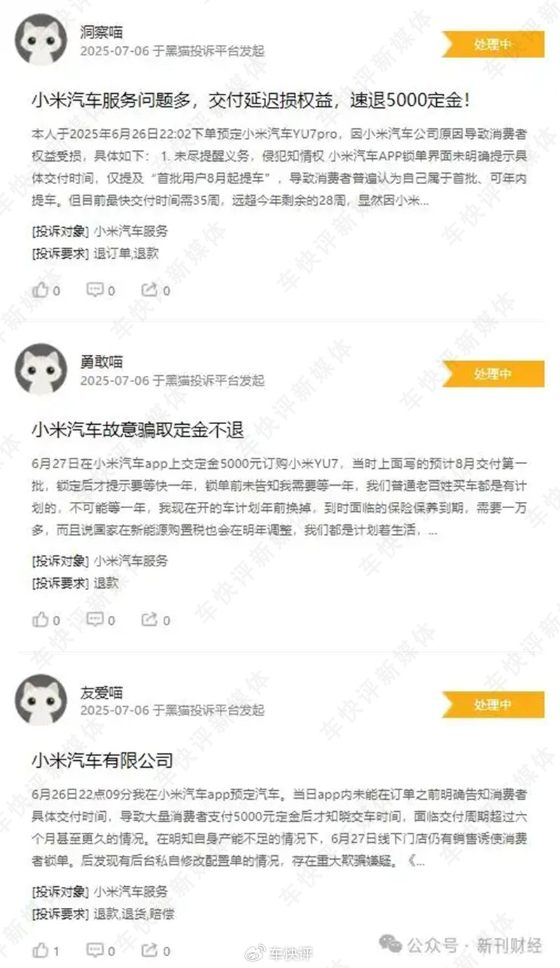This screenshot has height=968, width=560.
Task: Click 洞察喵's cat avatar
Action: click(41, 39)
